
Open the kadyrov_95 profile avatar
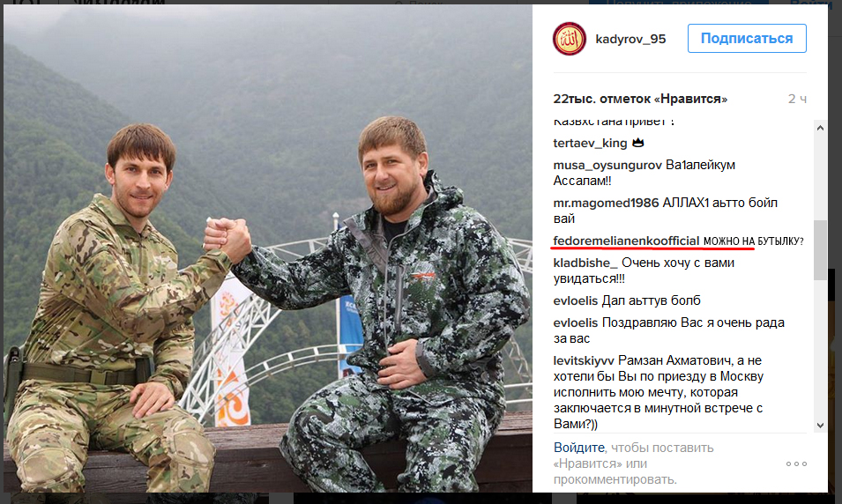[570, 39]
